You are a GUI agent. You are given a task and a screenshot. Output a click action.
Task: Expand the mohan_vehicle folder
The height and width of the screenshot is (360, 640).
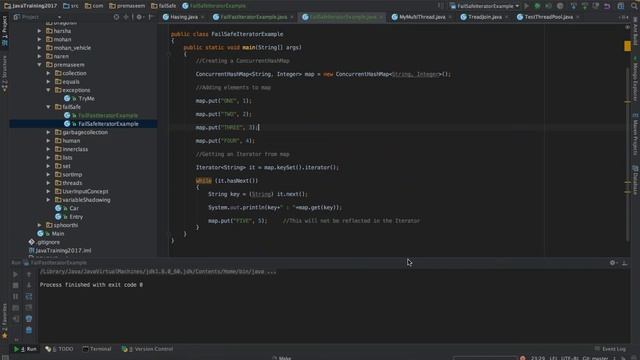40,48
